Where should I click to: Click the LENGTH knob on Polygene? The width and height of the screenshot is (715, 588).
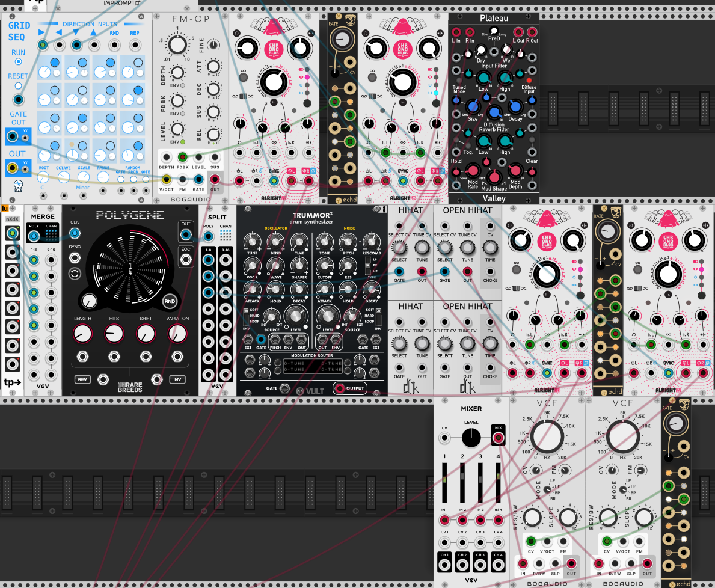(82, 334)
